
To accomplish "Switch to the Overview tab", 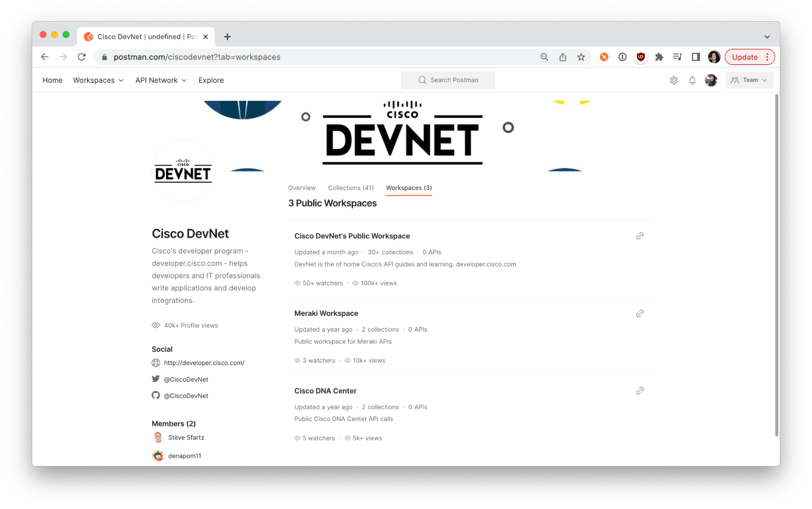I will pyautogui.click(x=302, y=188).
